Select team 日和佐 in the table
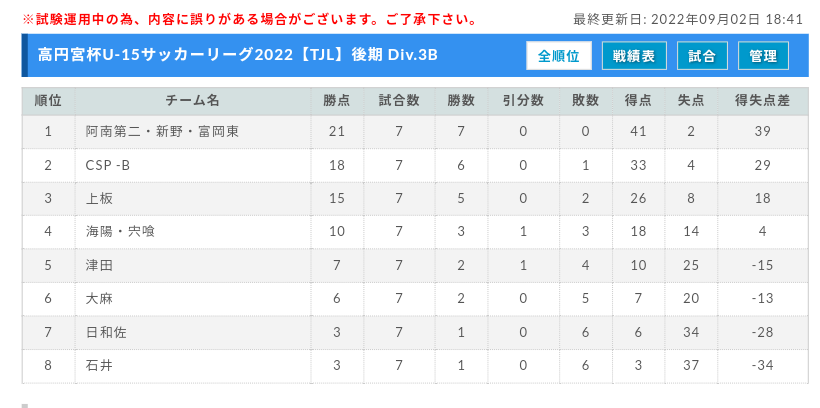 tap(106, 332)
